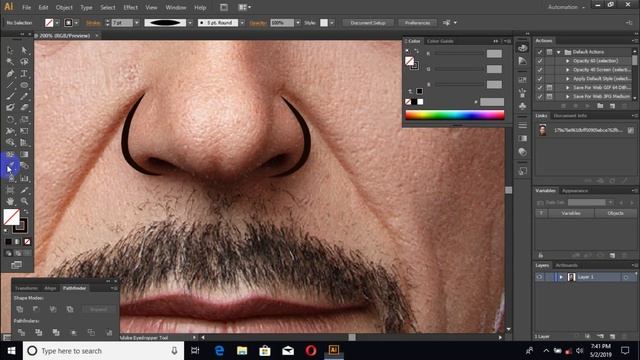This screenshot has height=360, width=640.
Task: Select the Line Segment tool
Action: (x=10, y=85)
